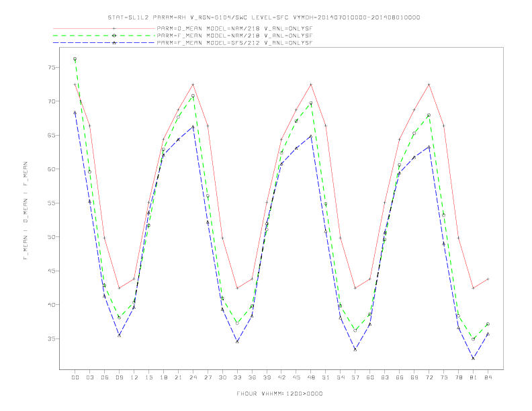Click the x-axis tick label 33
The width and height of the screenshot is (532, 411).
coord(237,377)
